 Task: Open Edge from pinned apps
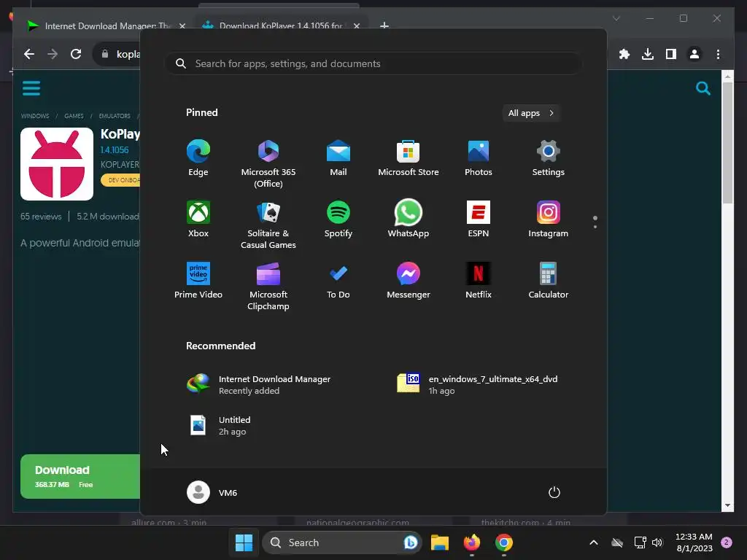198,158
